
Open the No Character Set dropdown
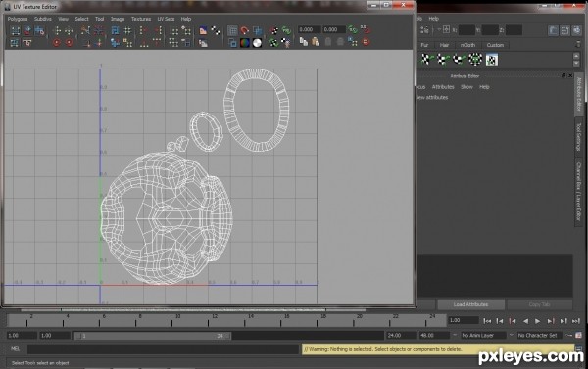pyautogui.click(x=539, y=336)
